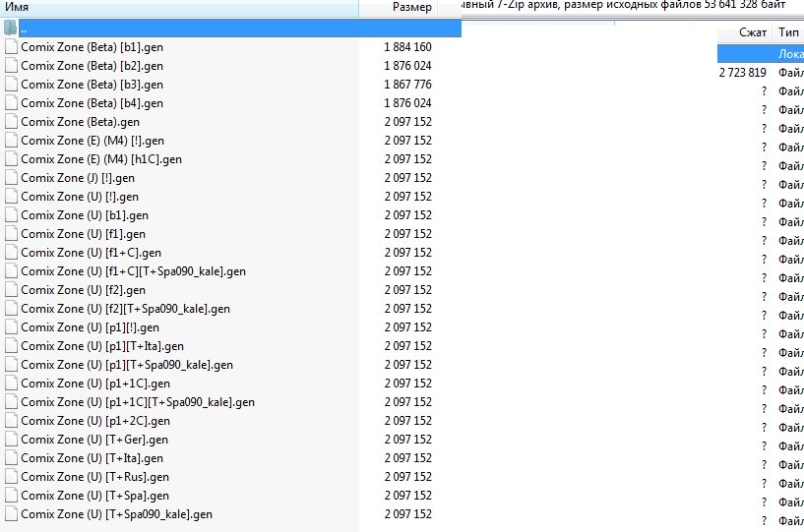Image resolution: width=804 pixels, height=532 pixels.
Task: Select file name Comix Zone (E) (M4) [h1C].gen
Action: coord(101,159)
